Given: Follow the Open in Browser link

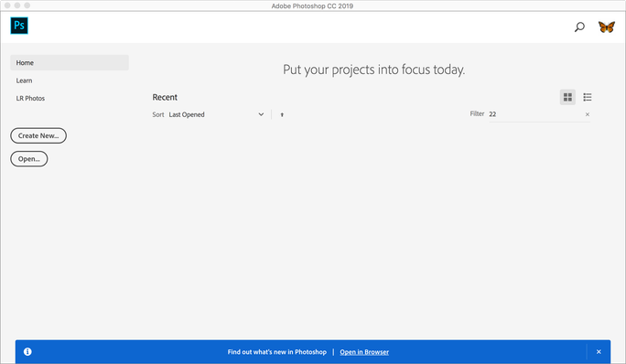Looking at the screenshot, I should (x=364, y=352).
